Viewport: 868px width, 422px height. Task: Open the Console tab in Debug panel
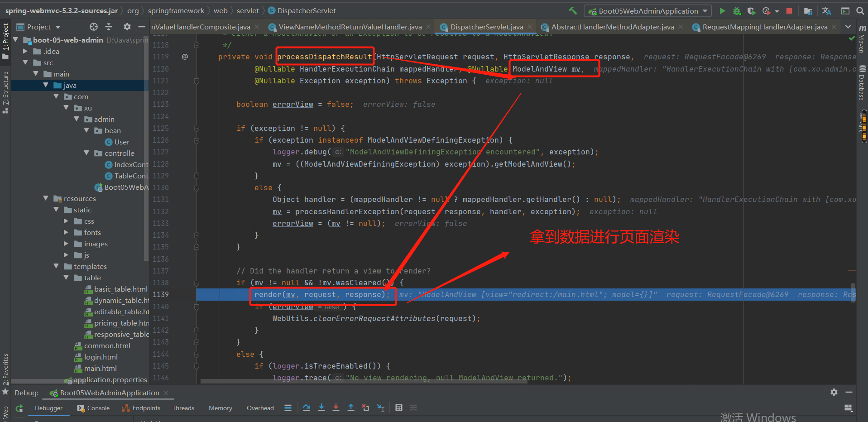coord(93,408)
